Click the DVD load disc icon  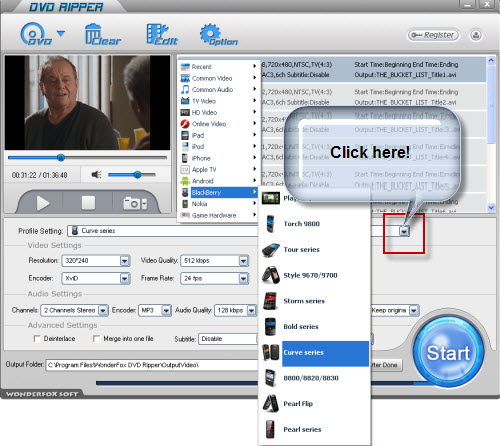click(x=36, y=34)
